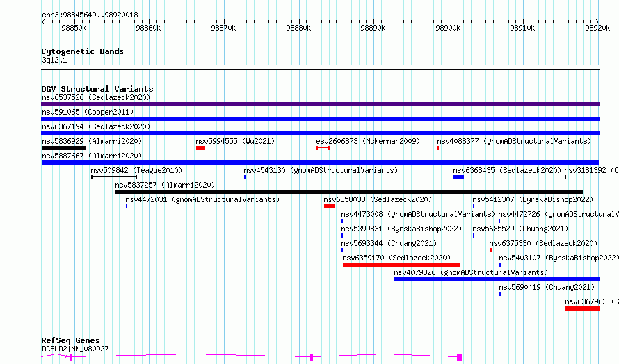Click the dark purple nsv6537526 bar
The height and width of the screenshot is (364, 619).
coord(320,104)
